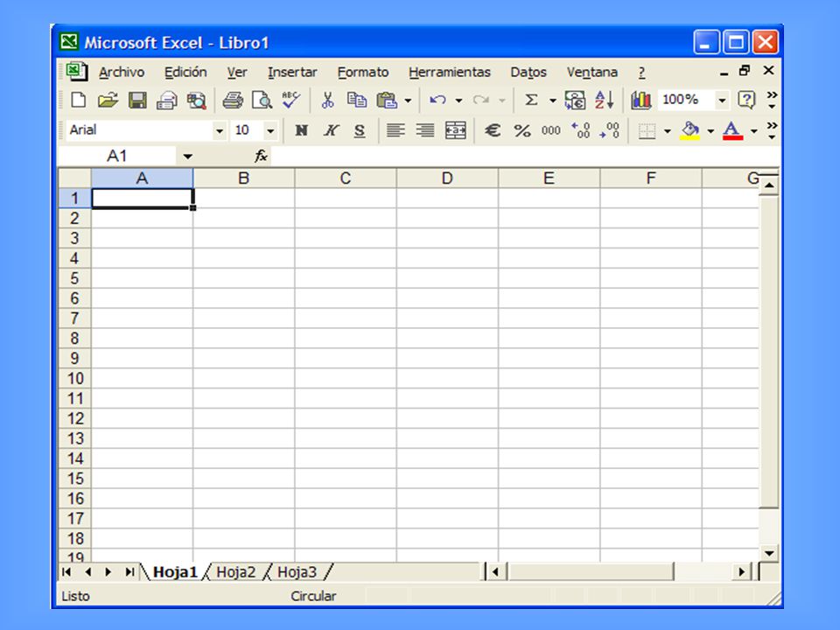The width and height of the screenshot is (840, 630).
Task: Merge and center cells
Action: [x=455, y=130]
